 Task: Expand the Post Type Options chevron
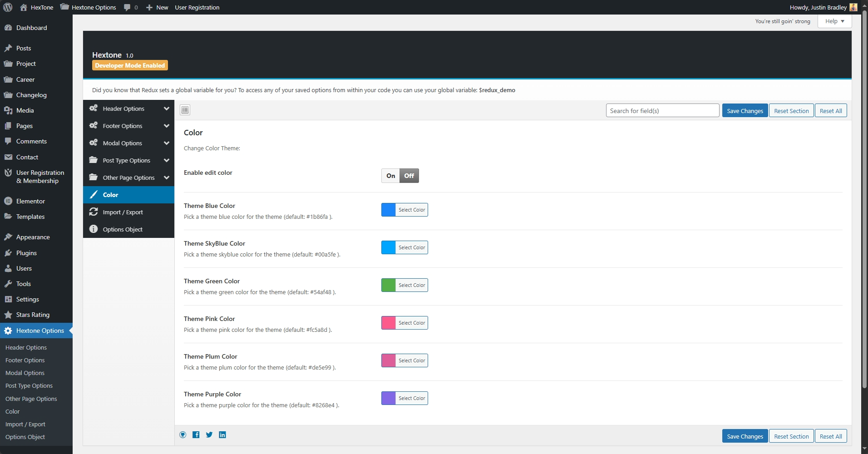(x=167, y=160)
